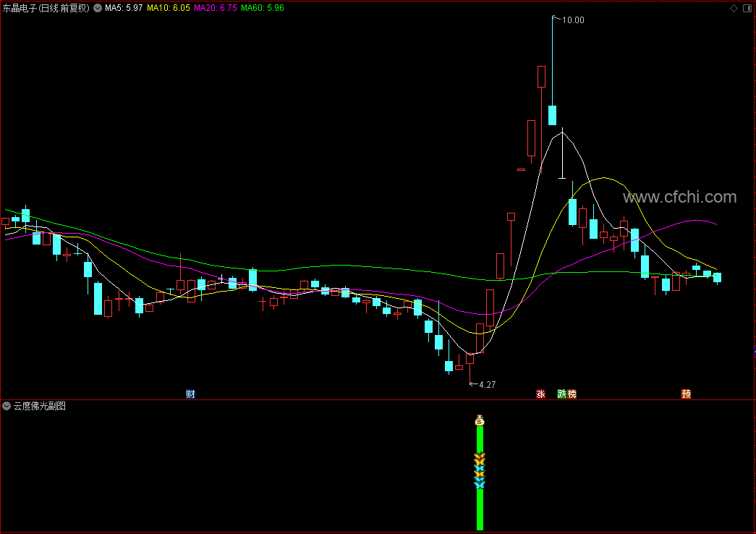This screenshot has width=756, height=534.
Task: Open the 云度佛光副图 sub-chart dropdown circle
Action: [7, 406]
